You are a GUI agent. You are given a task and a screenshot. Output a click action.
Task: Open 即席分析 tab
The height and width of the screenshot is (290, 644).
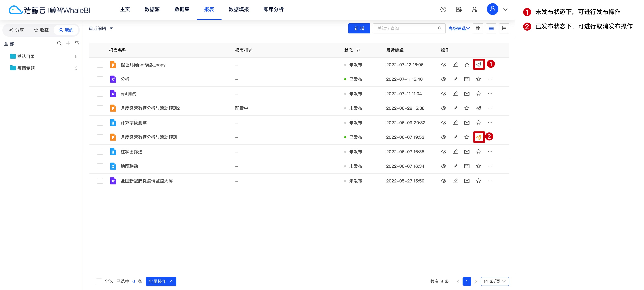pos(273,9)
